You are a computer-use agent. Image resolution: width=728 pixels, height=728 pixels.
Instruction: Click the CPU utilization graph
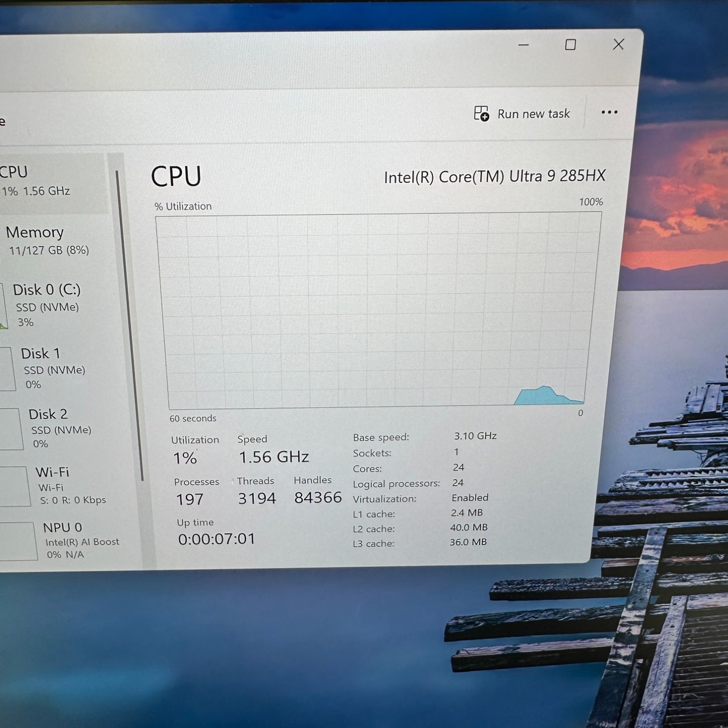coord(378,311)
